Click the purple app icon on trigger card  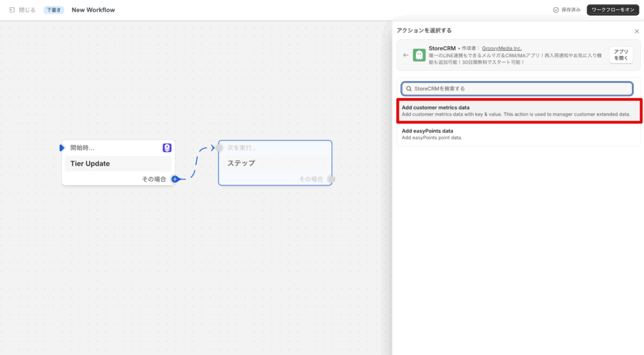pyautogui.click(x=167, y=148)
